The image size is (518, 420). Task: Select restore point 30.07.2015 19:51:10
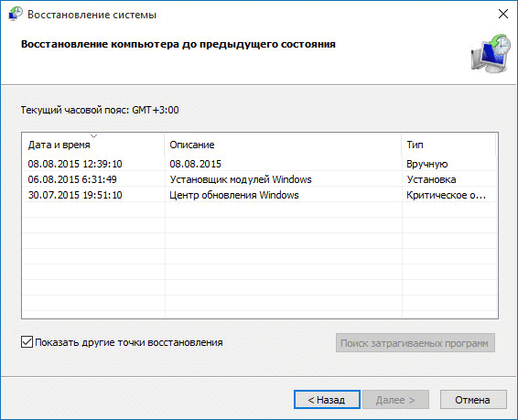click(x=260, y=195)
